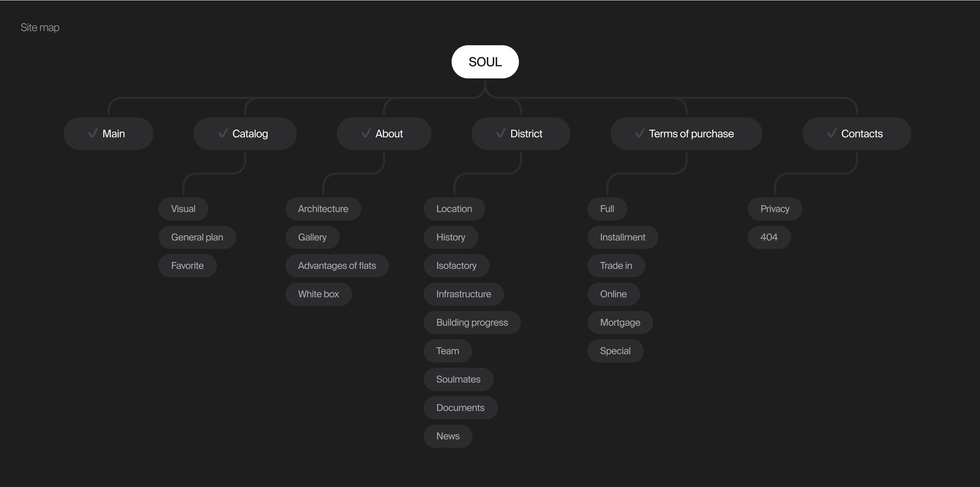The height and width of the screenshot is (487, 980).
Task: Open the Trade in option
Action: pos(616,266)
